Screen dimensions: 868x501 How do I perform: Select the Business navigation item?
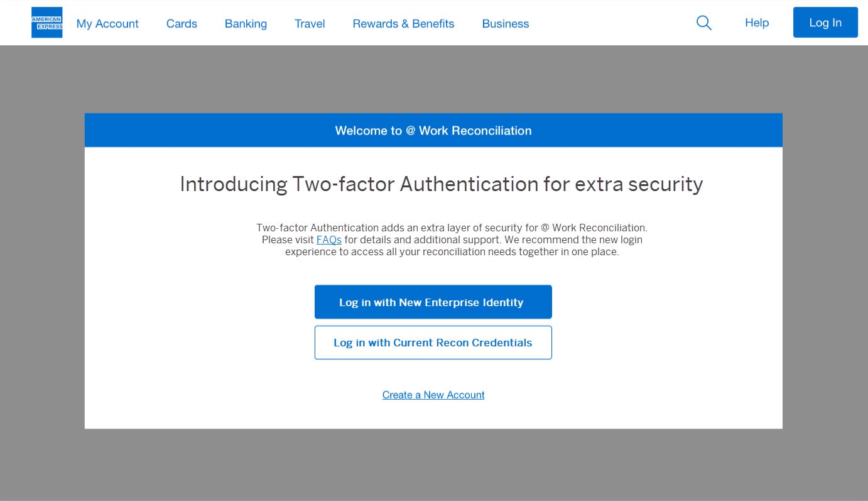pyautogui.click(x=505, y=24)
